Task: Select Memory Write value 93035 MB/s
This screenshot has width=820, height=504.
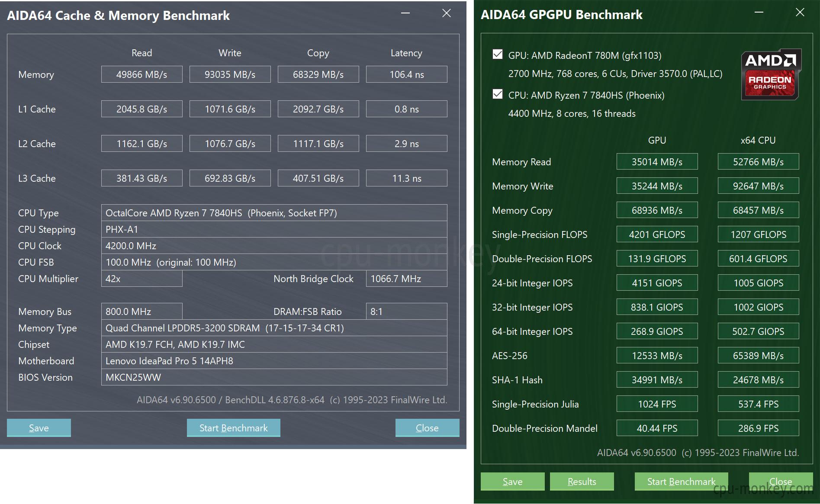Action: (230, 74)
